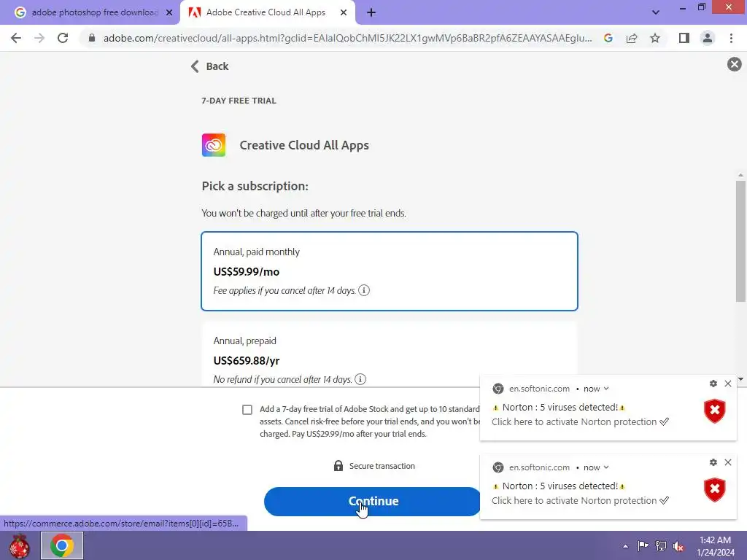This screenshot has height=560, width=747.
Task: Close the lower Norton notification
Action: [728, 462]
